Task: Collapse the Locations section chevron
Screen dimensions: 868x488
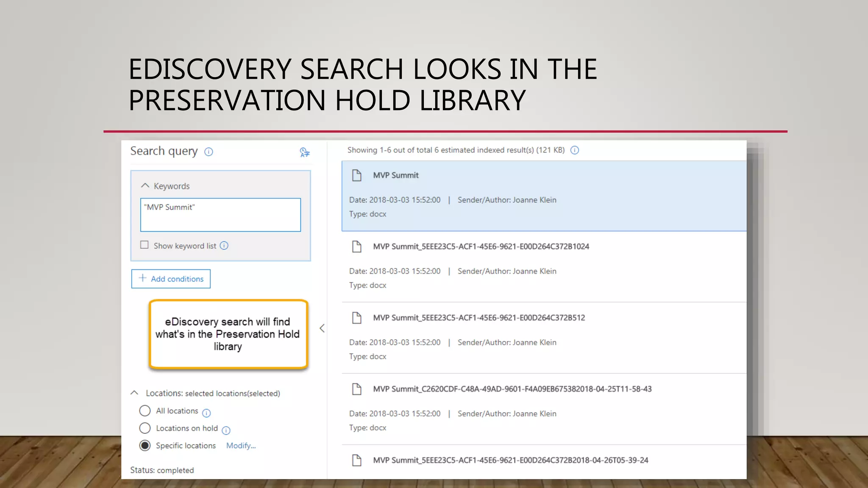Action: click(134, 393)
